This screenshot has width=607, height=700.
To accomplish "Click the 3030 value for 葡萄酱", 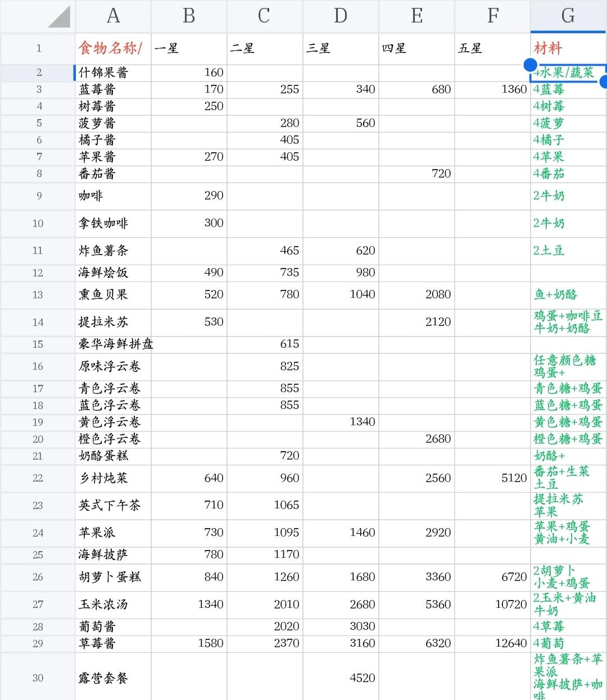I will tap(341, 627).
